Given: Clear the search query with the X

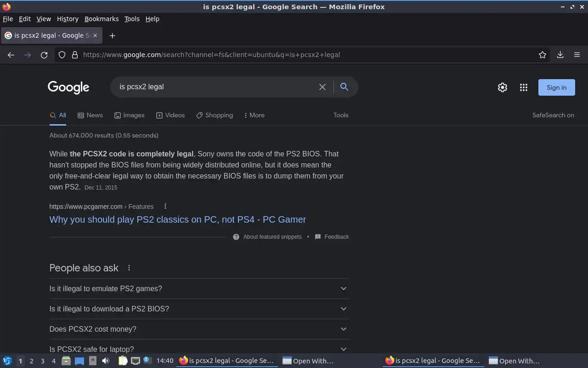Looking at the screenshot, I should pos(322,87).
